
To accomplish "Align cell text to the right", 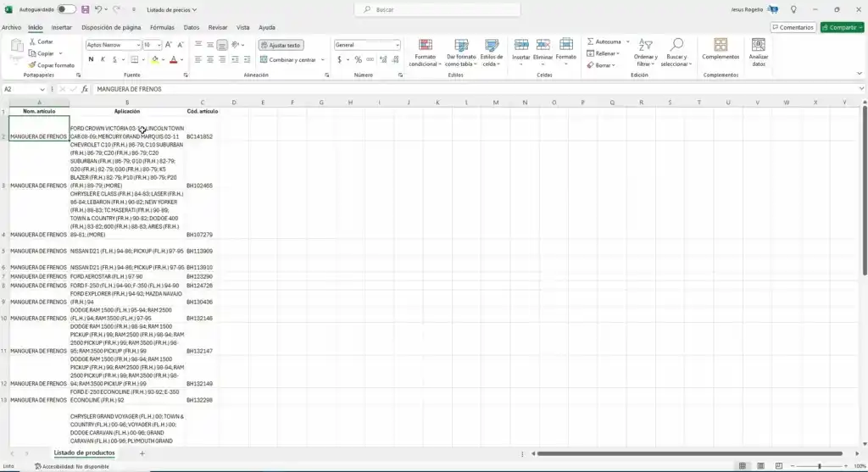I will click(222, 59).
